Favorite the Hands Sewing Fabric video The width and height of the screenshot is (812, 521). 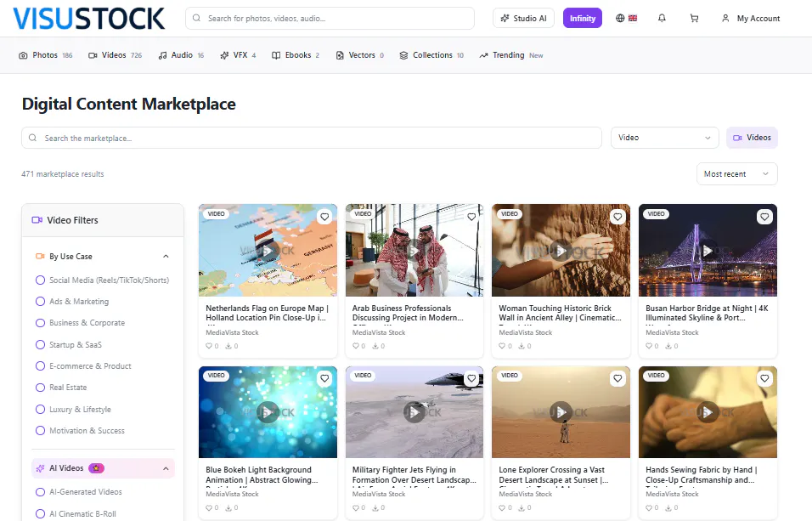click(x=764, y=378)
